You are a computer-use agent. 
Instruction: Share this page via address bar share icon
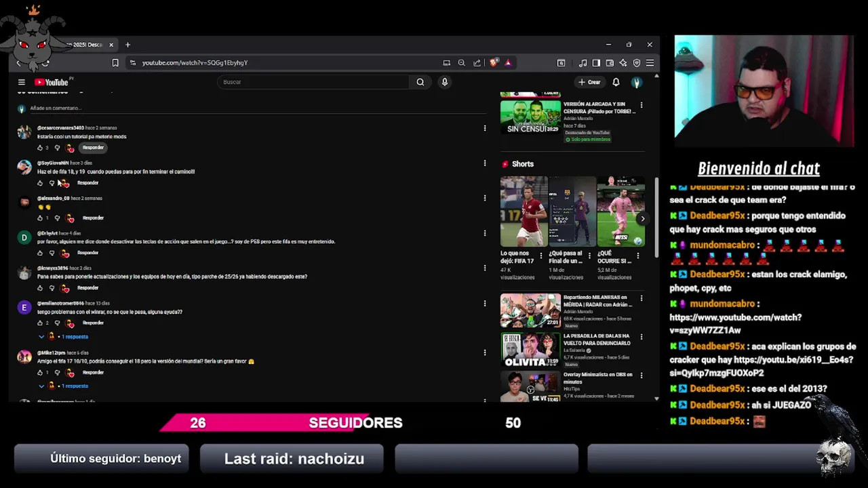click(477, 62)
